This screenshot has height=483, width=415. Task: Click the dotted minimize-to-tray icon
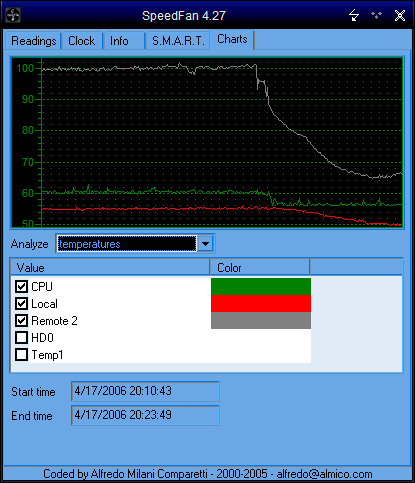click(x=377, y=15)
